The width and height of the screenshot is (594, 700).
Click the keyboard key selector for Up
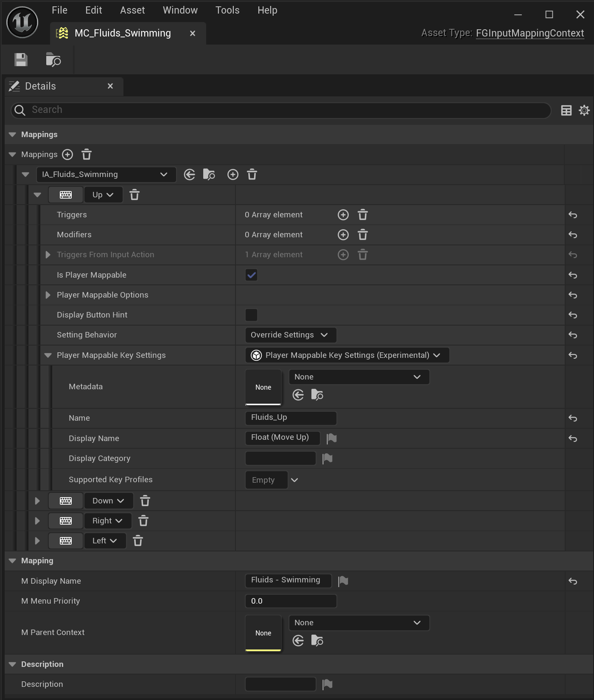[66, 195]
